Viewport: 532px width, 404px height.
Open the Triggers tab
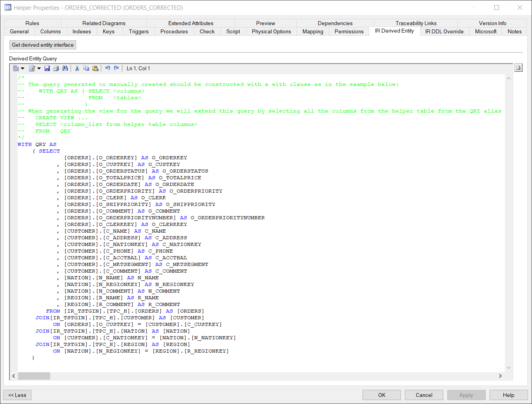139,31
